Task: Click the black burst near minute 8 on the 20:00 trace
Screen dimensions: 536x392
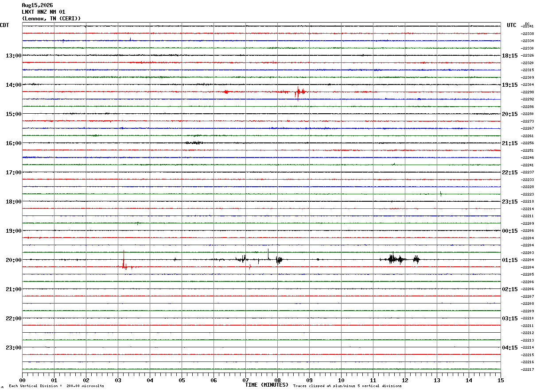Action: 279,260
